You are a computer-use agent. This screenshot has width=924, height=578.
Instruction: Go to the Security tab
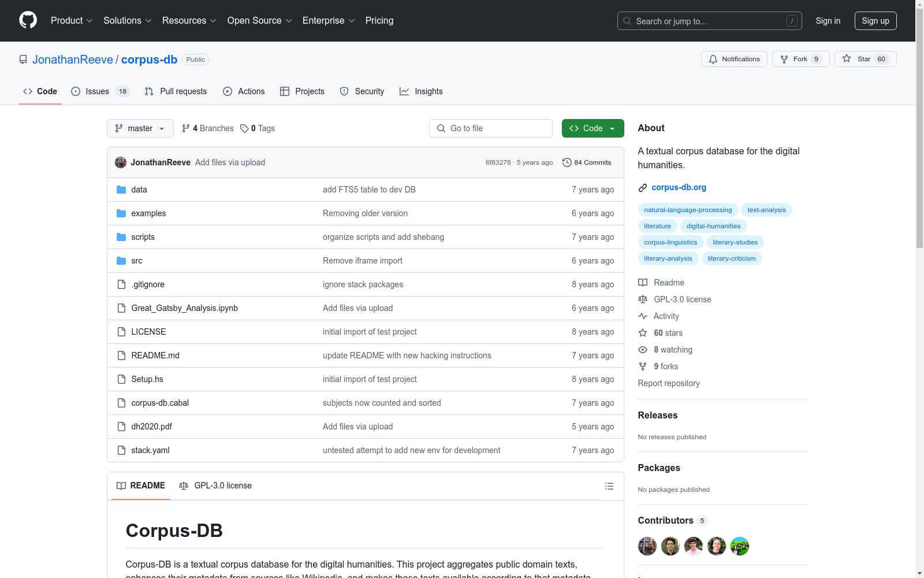coord(362,91)
